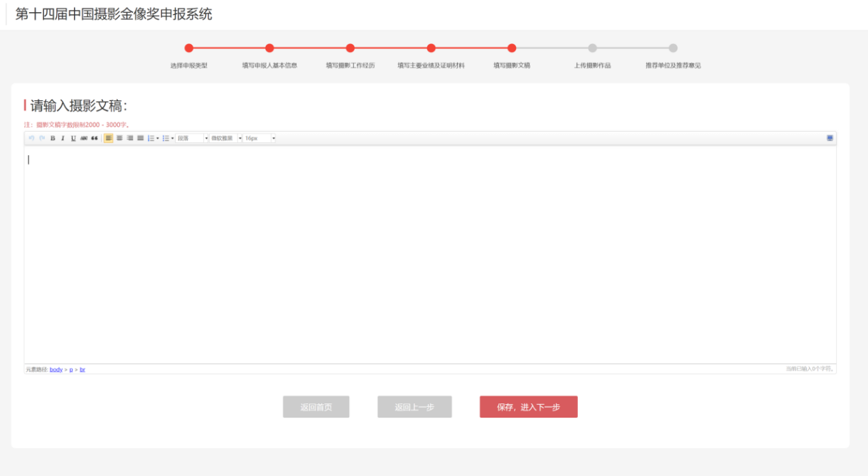
Task: Toggle italic formatting
Action: click(x=63, y=138)
